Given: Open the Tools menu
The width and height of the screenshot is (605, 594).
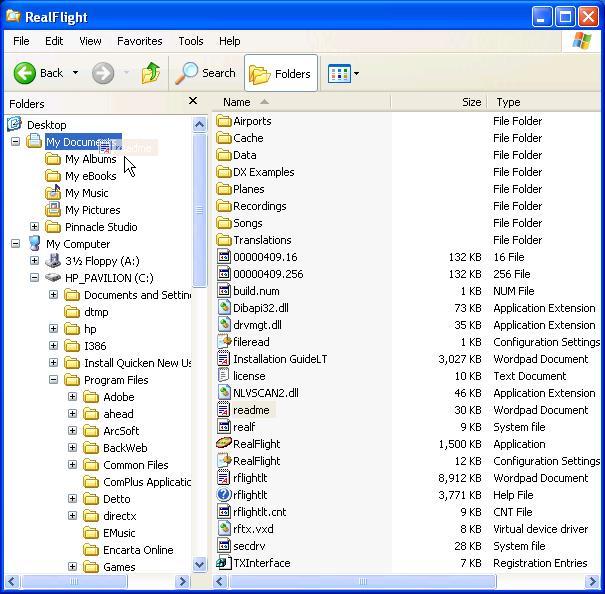Looking at the screenshot, I should [191, 41].
